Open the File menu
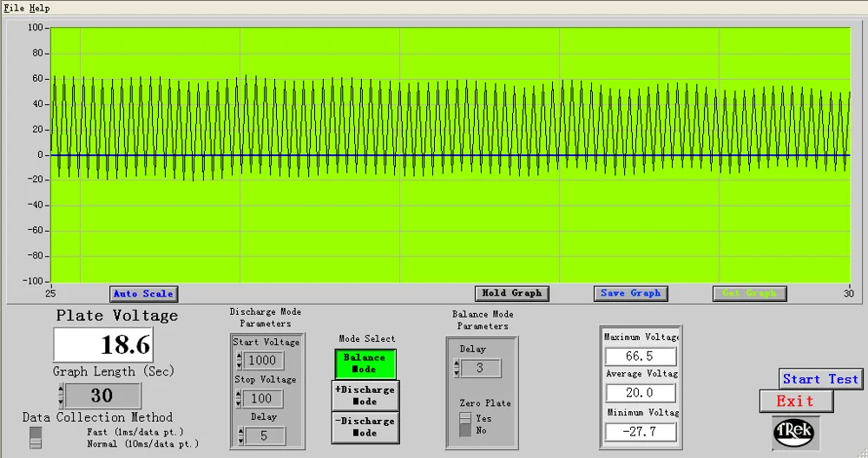 tap(14, 8)
